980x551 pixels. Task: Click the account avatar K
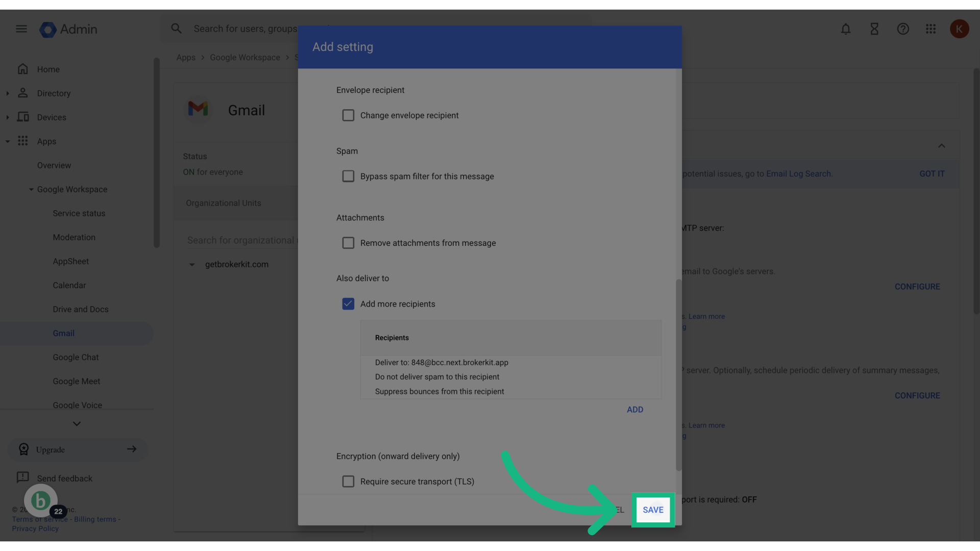959,29
